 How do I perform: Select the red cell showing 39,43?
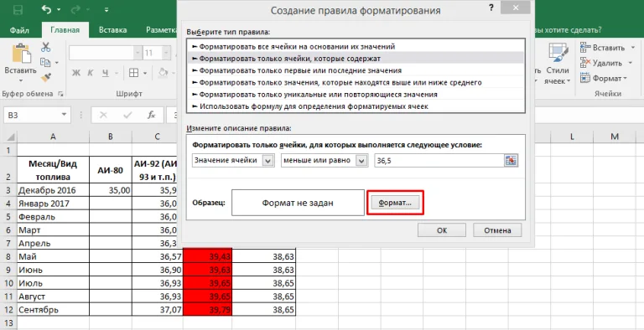207,256
